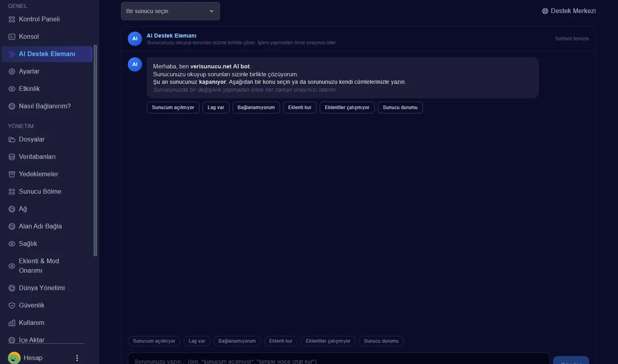618x364 pixels.
Task: Click the 'YÖNETİM' sidebar section heading
Action: pyautogui.click(x=21, y=126)
